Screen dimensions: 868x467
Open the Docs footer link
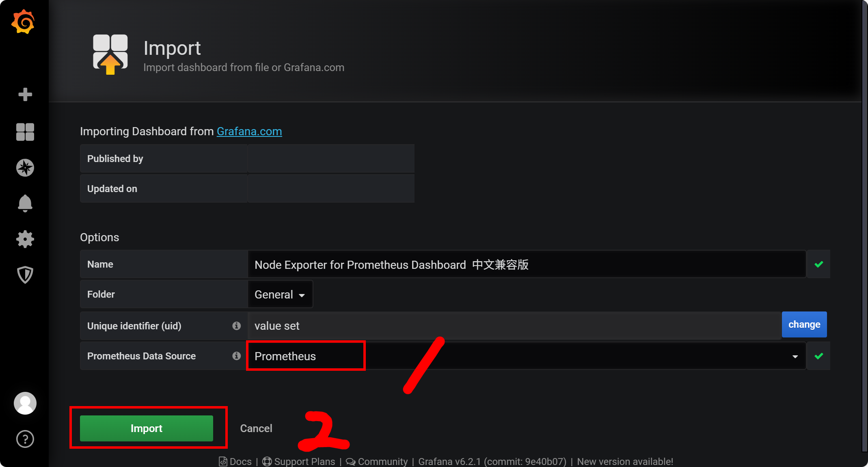[235, 462]
